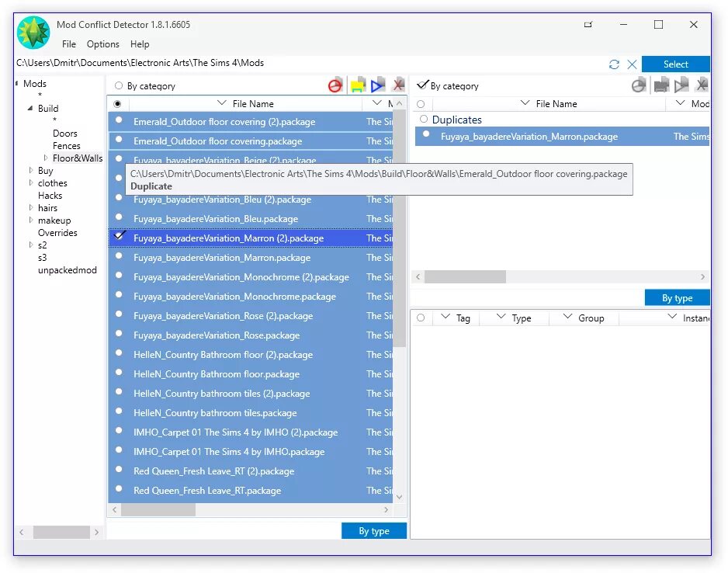Viewport: 728px width, 573px height.
Task: Click the Sims plumbob app logo
Action: [x=33, y=33]
